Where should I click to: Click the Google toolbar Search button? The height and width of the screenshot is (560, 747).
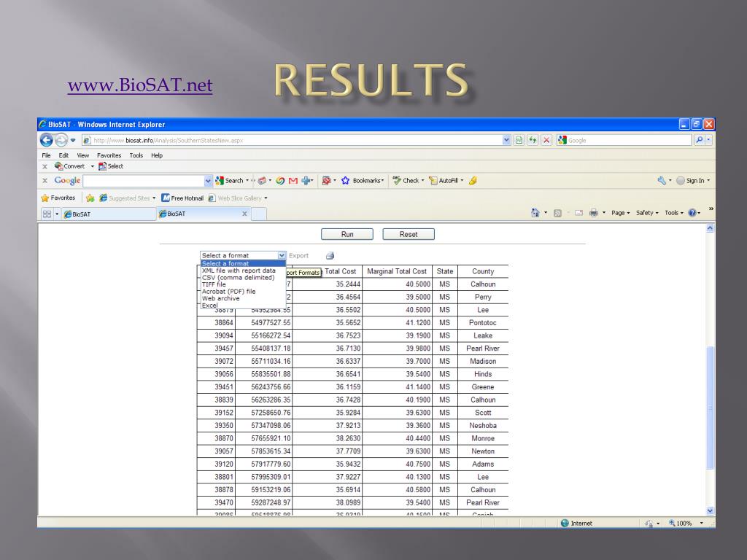pyautogui.click(x=229, y=181)
